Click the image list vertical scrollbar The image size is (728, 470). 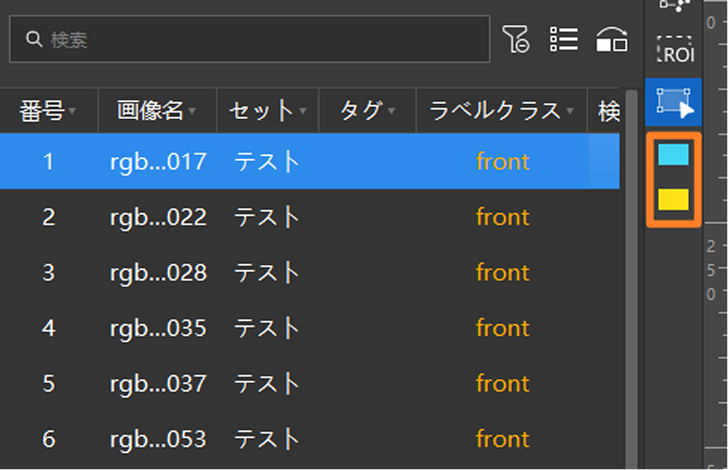(631, 279)
